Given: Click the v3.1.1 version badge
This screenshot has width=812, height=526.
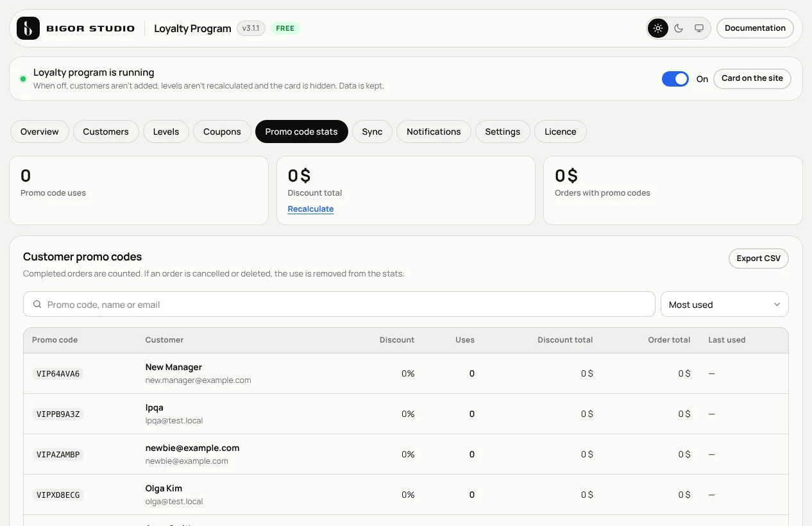Looking at the screenshot, I should 251,28.
